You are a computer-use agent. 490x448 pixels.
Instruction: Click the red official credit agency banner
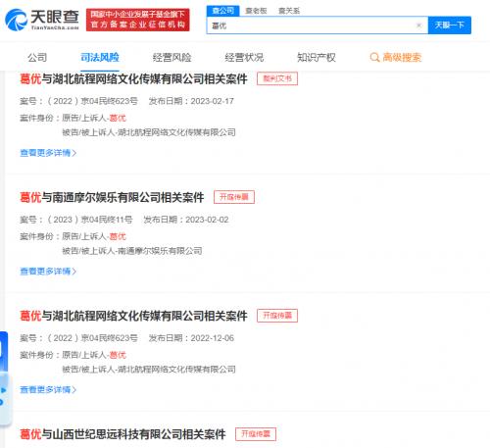click(137, 20)
